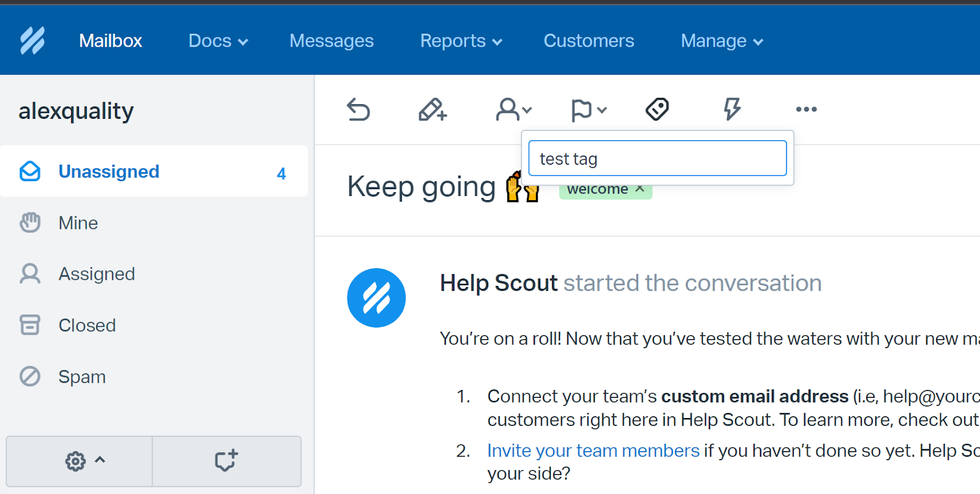The image size is (980, 494).
Task: Open the more options ellipsis icon
Action: click(x=806, y=109)
